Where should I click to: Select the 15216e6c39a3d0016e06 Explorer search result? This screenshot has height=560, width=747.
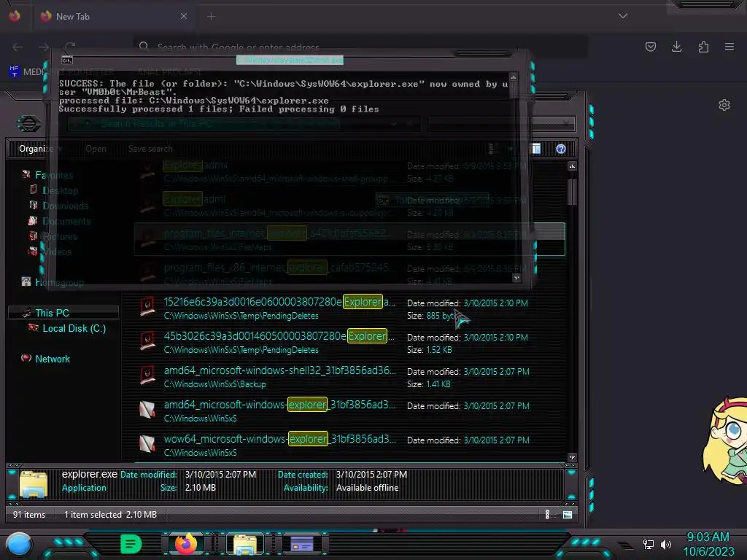click(349, 308)
